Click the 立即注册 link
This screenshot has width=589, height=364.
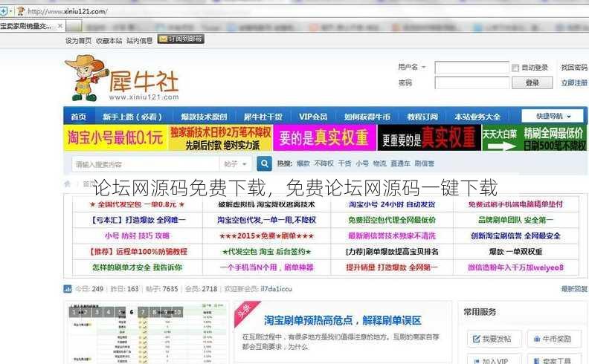[574, 83]
